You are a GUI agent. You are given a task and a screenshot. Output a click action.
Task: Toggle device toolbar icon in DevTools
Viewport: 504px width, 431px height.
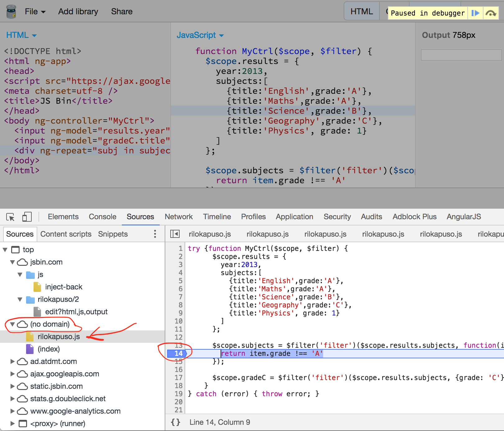[27, 217]
